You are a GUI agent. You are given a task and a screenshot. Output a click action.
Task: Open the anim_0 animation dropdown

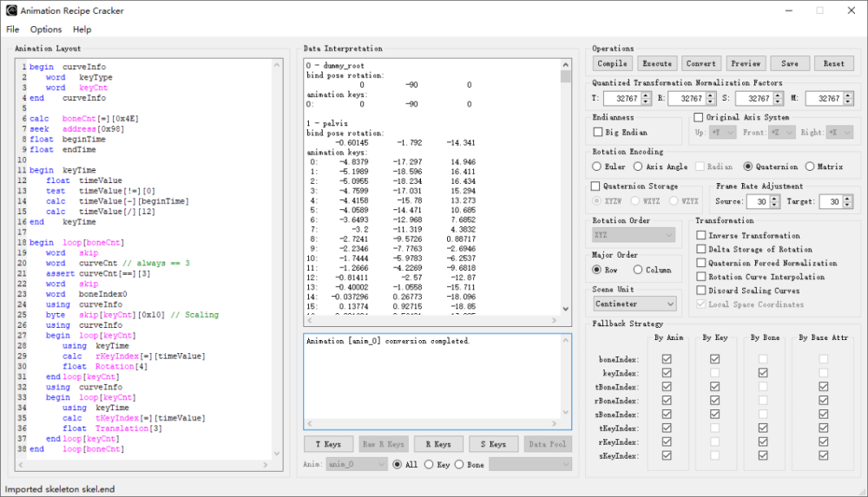356,464
